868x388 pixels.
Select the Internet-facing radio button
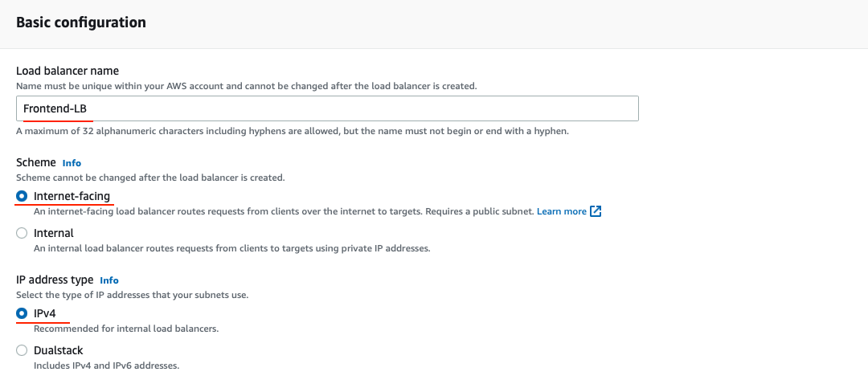(22, 196)
